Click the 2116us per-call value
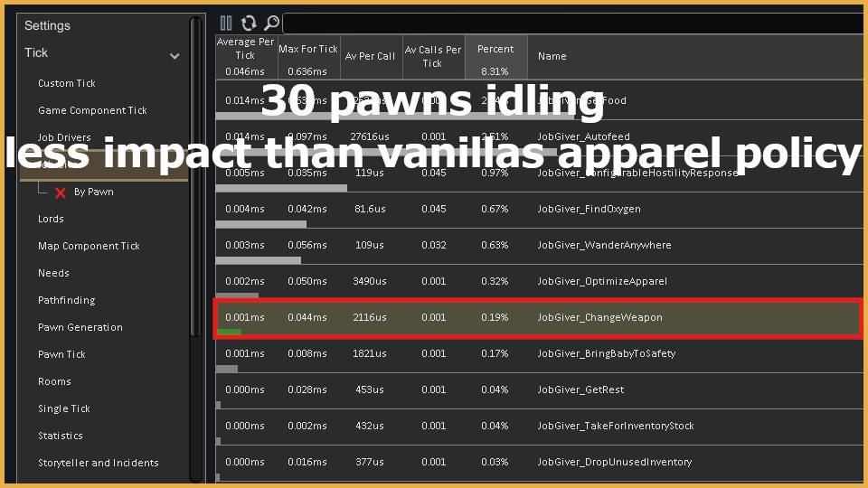This screenshot has height=488, width=868. pyautogui.click(x=369, y=317)
